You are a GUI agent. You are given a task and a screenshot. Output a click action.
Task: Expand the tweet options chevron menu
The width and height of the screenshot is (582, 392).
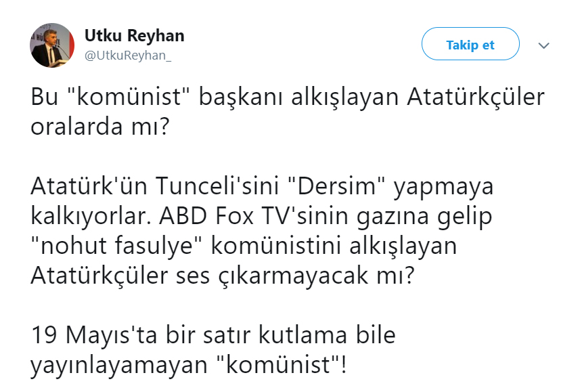pos(543,45)
